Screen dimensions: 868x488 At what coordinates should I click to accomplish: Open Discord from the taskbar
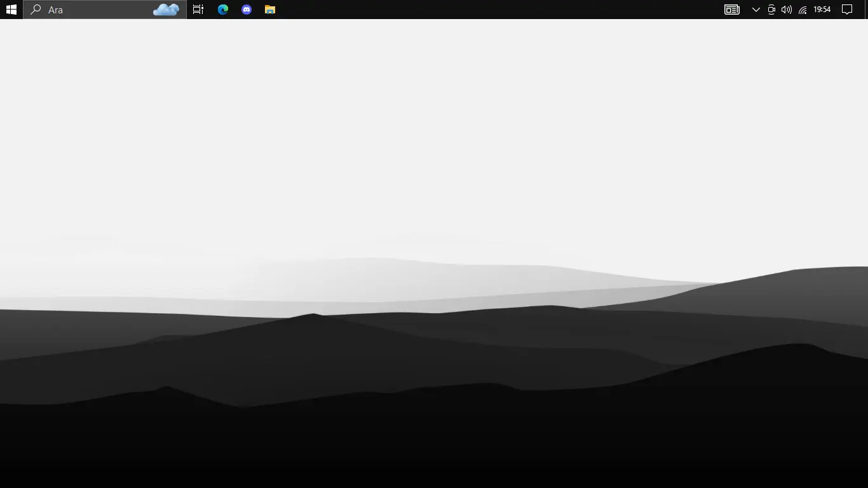247,10
